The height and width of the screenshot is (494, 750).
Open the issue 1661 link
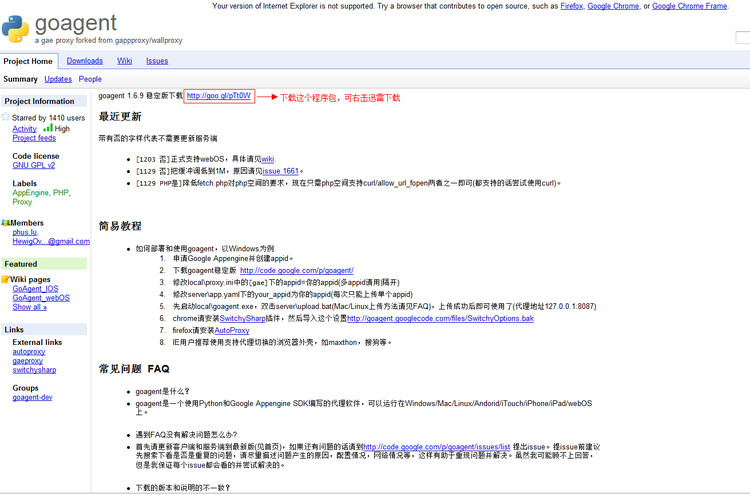tap(280, 171)
